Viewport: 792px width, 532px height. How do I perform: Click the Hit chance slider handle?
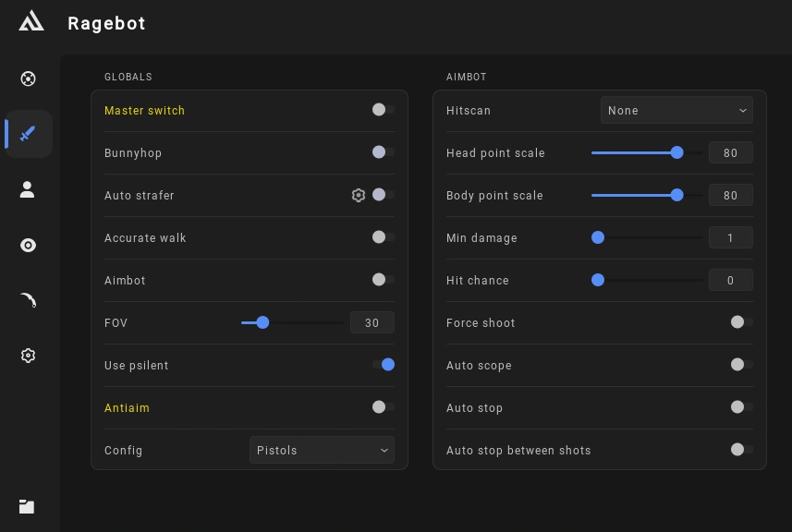598,280
